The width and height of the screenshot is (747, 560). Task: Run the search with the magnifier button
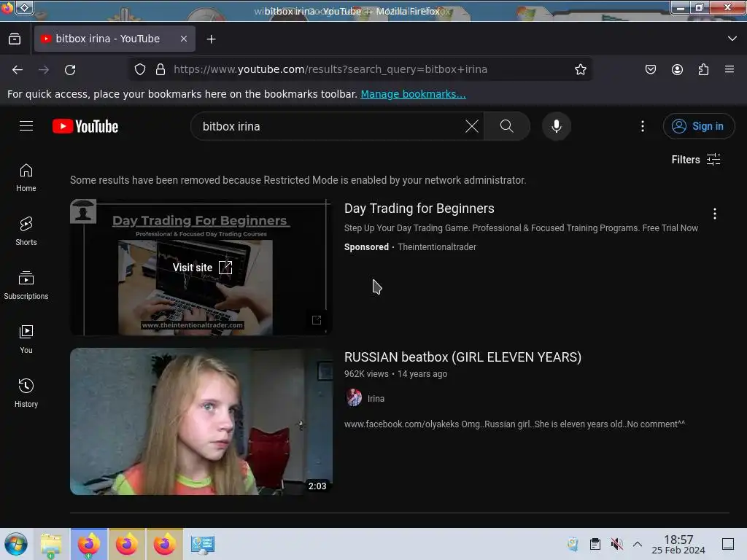(x=506, y=126)
